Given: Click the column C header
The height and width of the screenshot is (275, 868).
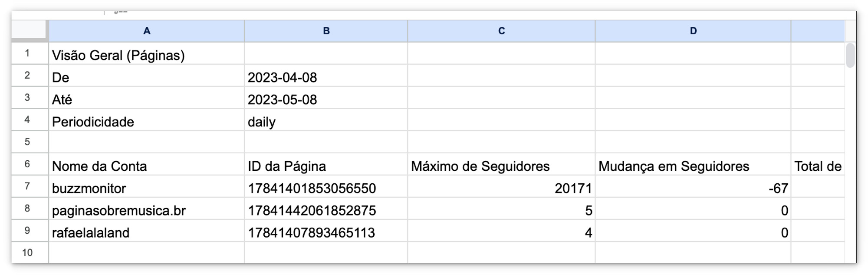Looking at the screenshot, I should tap(501, 31).
